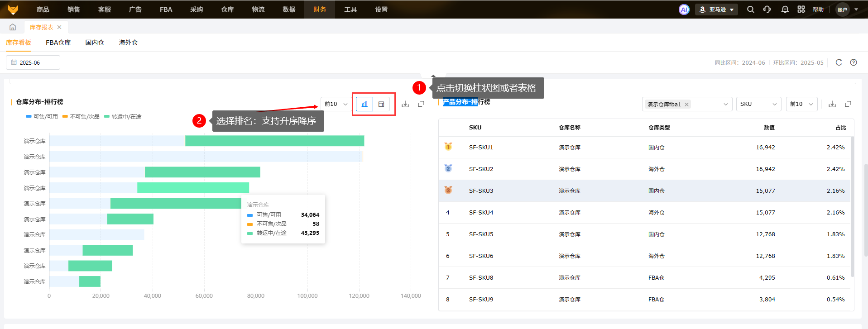
Task: Click the SF-SKU8 cell
Action: pyautogui.click(x=481, y=277)
